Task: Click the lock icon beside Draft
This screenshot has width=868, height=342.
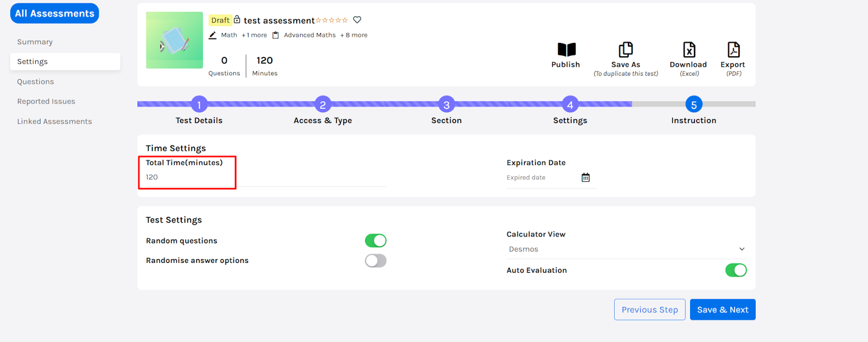Action: coord(237,20)
